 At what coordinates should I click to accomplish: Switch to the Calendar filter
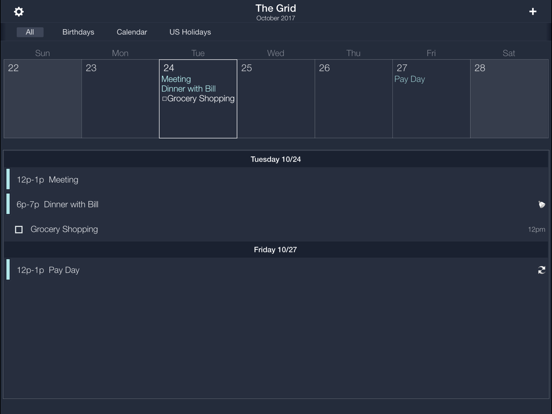coord(132,32)
